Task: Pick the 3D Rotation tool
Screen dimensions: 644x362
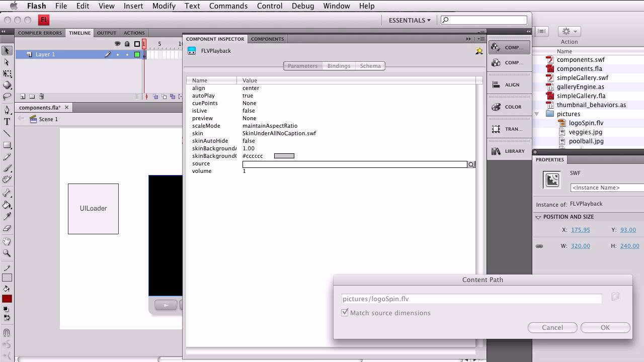Action: tap(7, 85)
